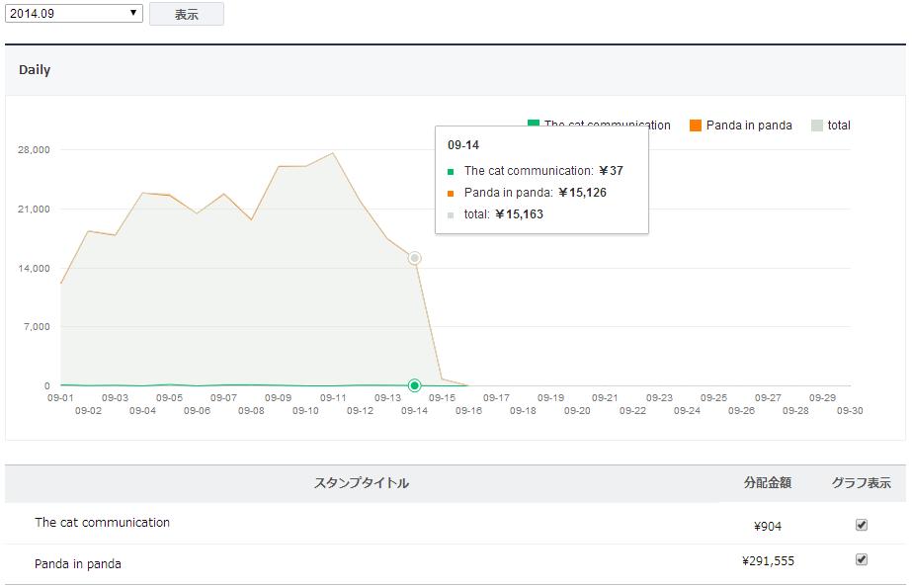Click the orange square in the tooltip
This screenshot has height=588, width=912.
point(451,194)
